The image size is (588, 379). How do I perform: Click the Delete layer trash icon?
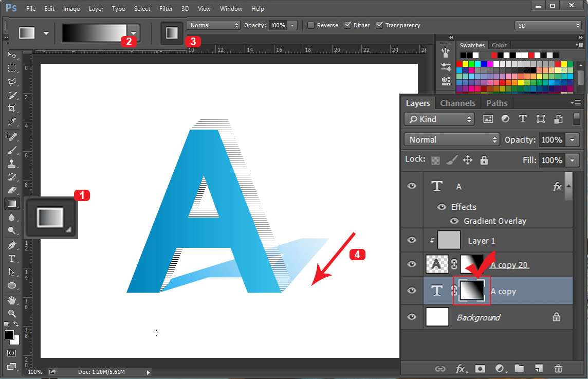pos(558,369)
